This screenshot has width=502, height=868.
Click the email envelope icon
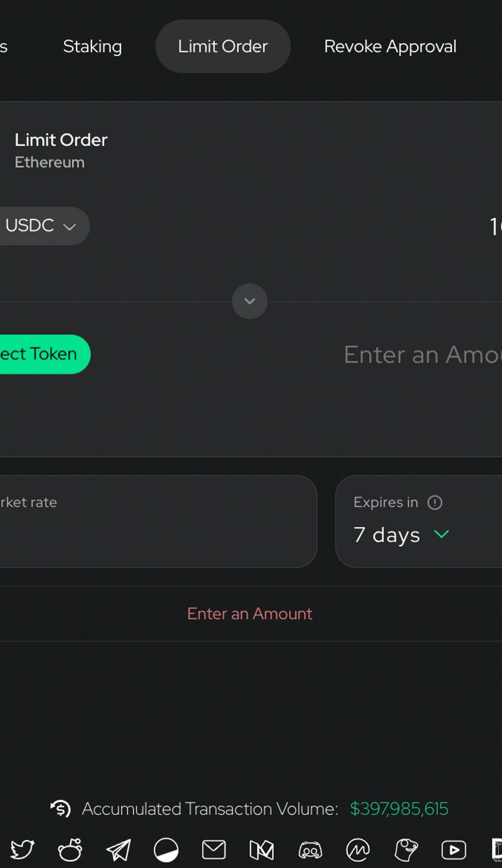click(214, 850)
